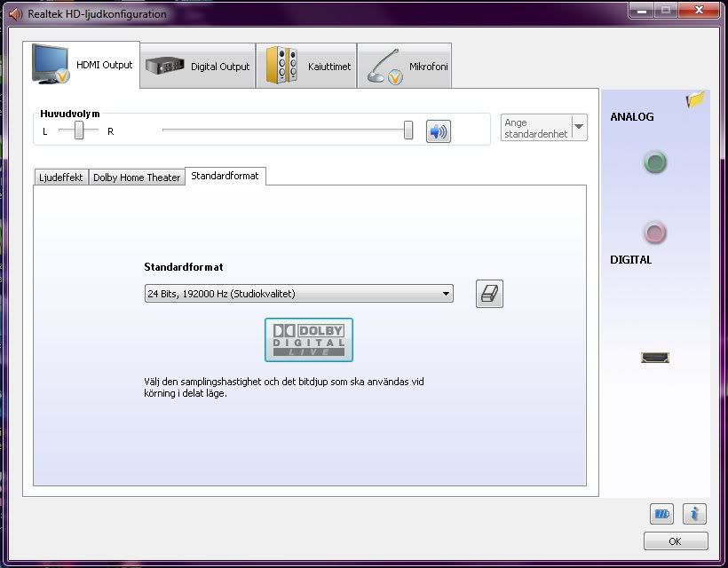Click the HDMI port icon
The width and height of the screenshot is (728, 568).
(x=655, y=358)
